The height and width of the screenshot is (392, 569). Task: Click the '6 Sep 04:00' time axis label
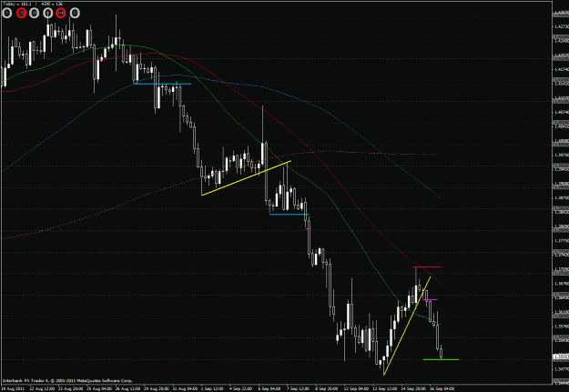(270, 388)
